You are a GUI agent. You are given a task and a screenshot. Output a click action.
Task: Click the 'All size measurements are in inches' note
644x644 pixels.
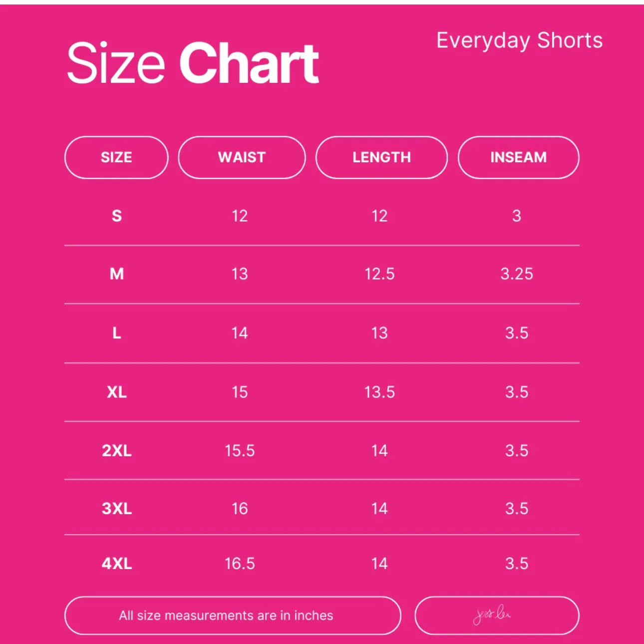[226, 616]
